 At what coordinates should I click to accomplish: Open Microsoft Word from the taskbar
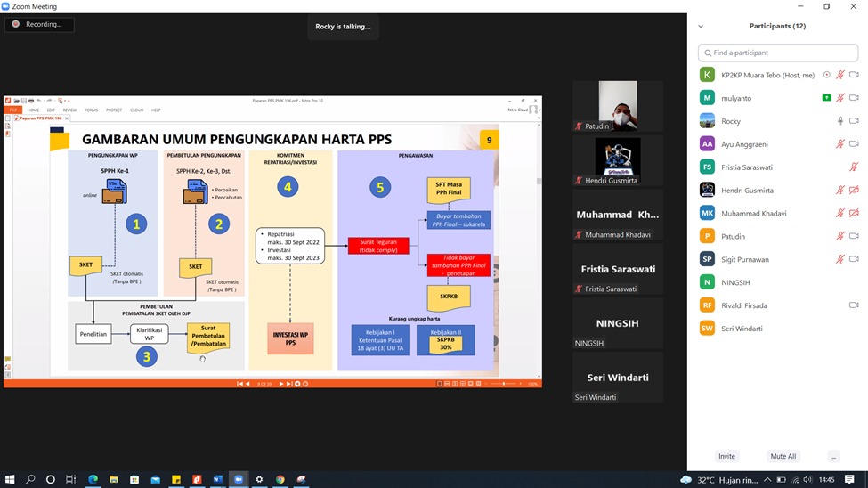point(217,479)
